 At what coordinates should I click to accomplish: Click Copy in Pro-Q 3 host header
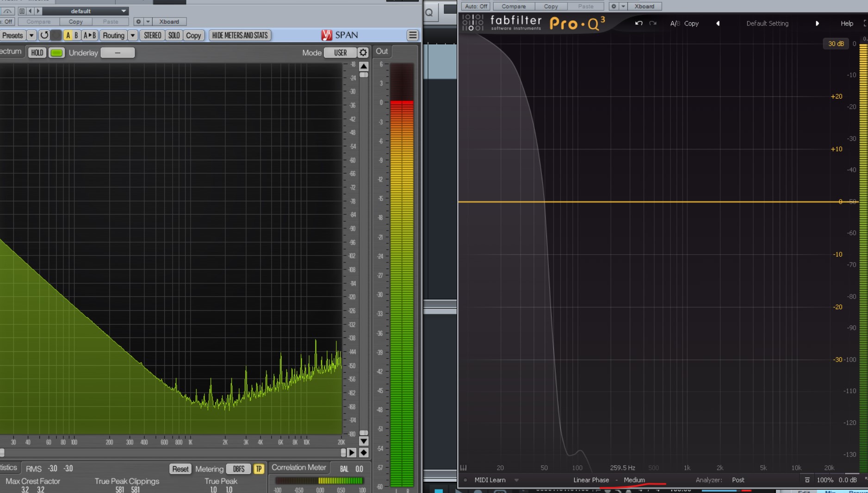[551, 6]
